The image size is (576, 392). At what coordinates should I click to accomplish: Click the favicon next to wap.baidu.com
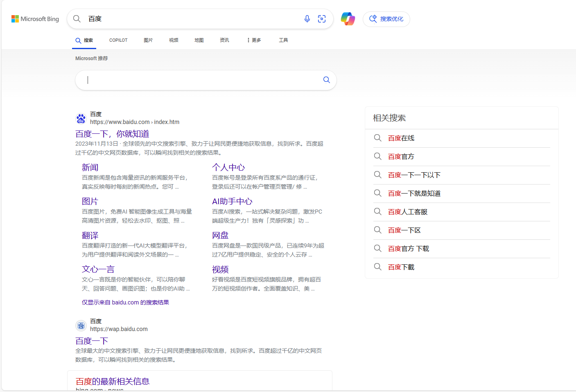pyautogui.click(x=81, y=325)
